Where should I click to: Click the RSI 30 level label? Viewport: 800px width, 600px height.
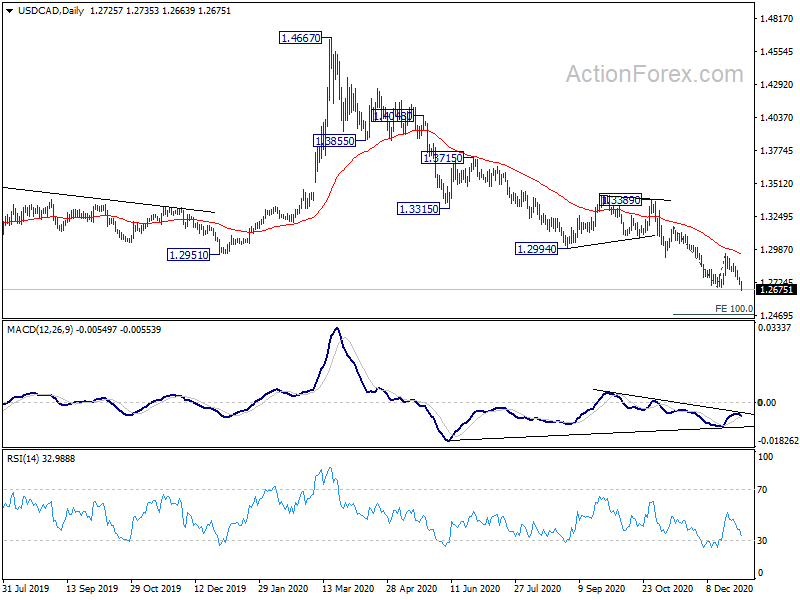(x=762, y=541)
